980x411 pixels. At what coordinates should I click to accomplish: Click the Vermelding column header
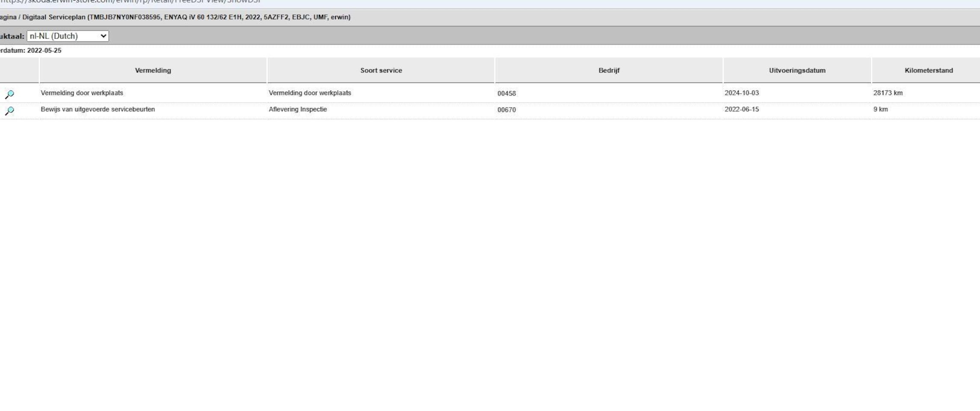point(153,70)
